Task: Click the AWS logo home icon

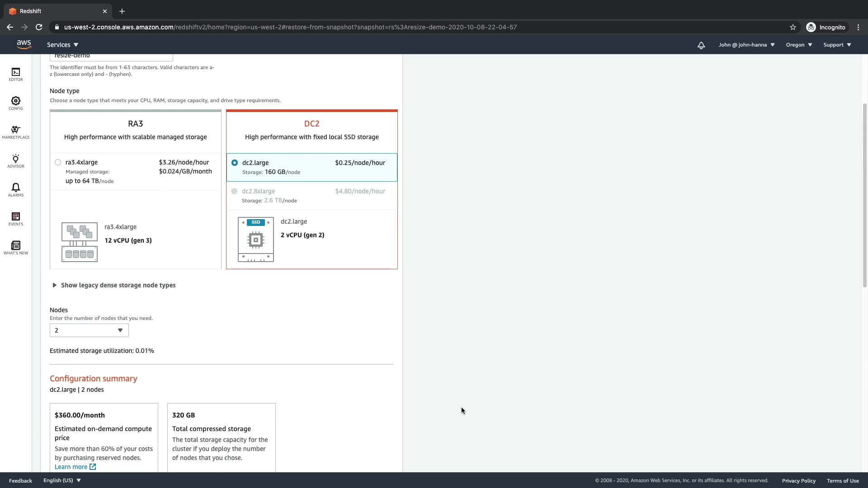Action: (x=24, y=44)
